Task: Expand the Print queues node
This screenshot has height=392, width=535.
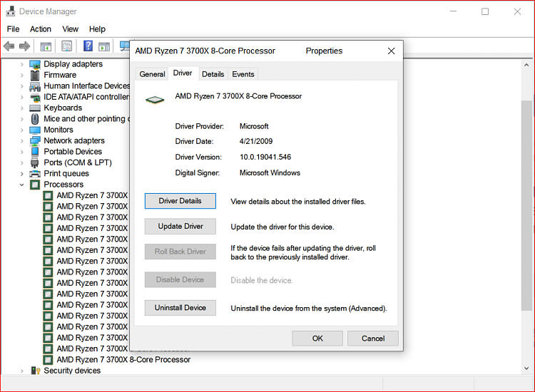Action: [22, 174]
